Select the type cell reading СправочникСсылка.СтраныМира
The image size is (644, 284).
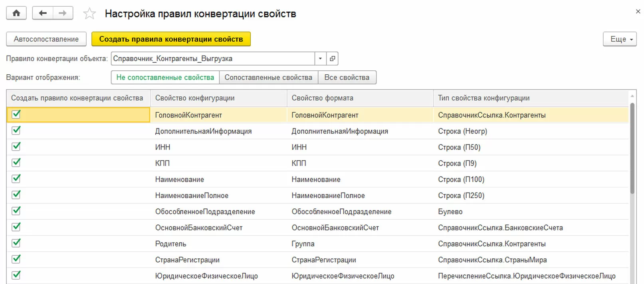pyautogui.click(x=531, y=260)
